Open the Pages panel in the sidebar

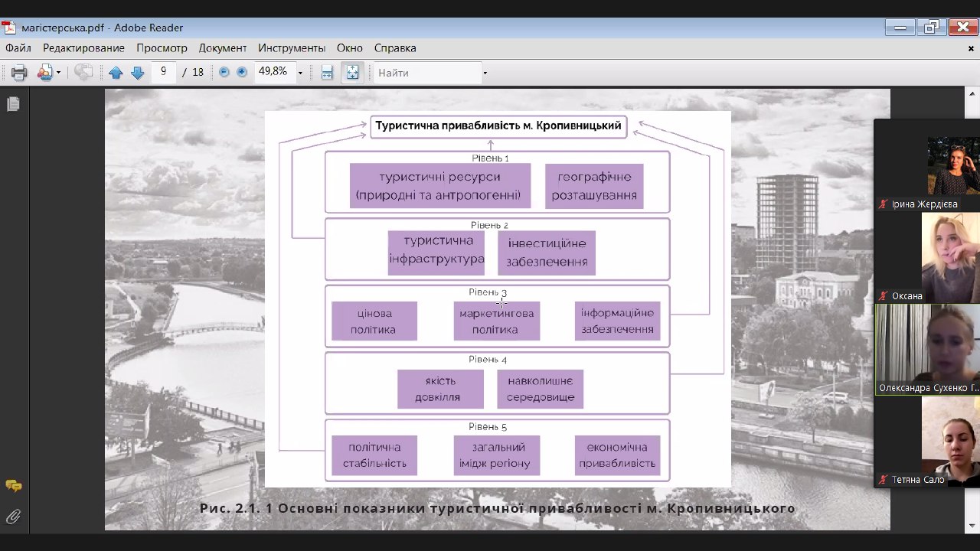[x=13, y=104]
